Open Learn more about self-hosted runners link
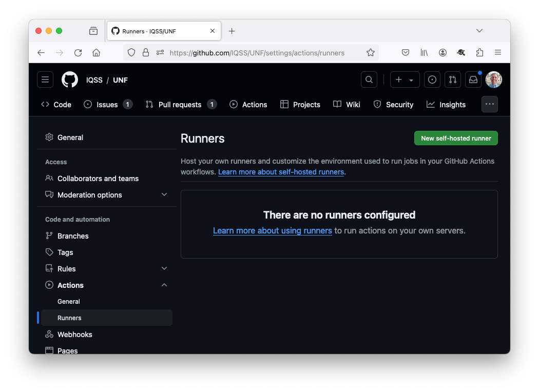This screenshot has height=392, width=539. point(281,172)
